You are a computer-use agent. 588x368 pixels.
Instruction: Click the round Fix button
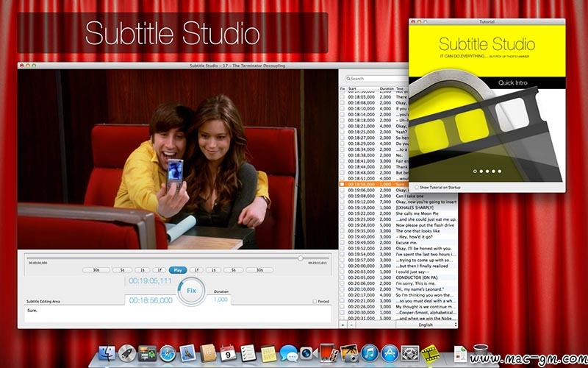[191, 291]
